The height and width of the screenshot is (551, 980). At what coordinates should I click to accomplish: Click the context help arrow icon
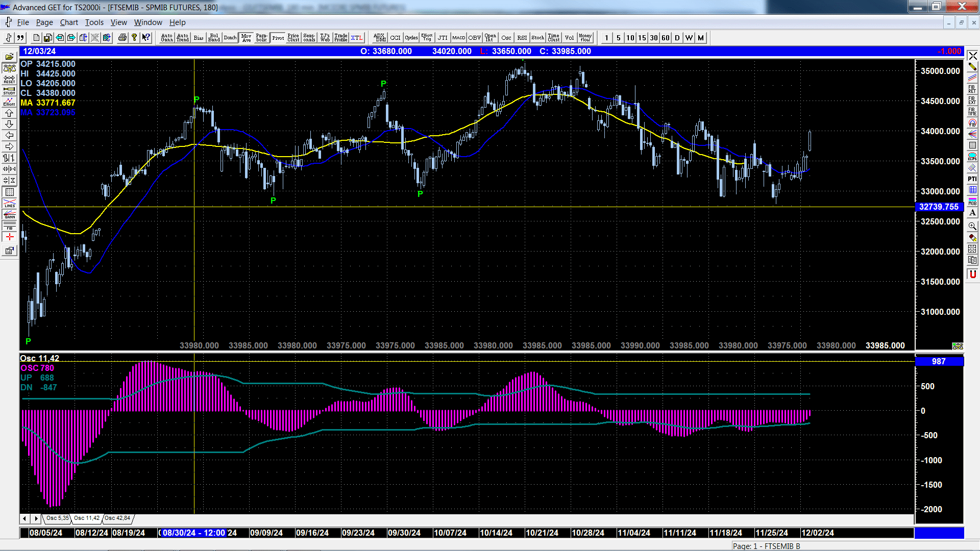click(146, 38)
